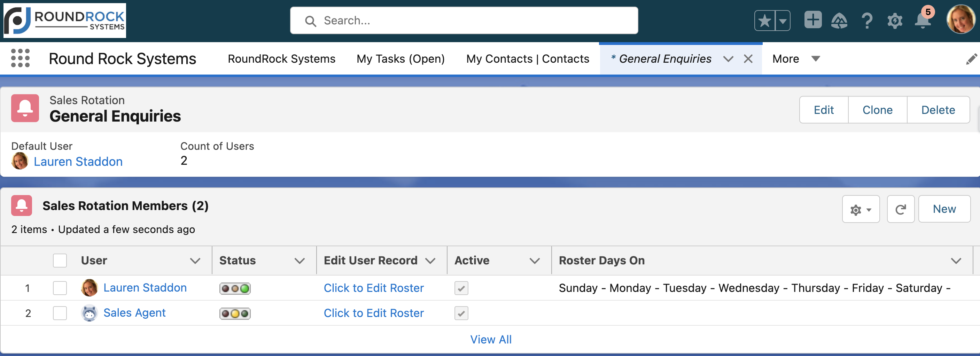
Task: Refresh the Sales Rotation Members list
Action: [x=901, y=209]
